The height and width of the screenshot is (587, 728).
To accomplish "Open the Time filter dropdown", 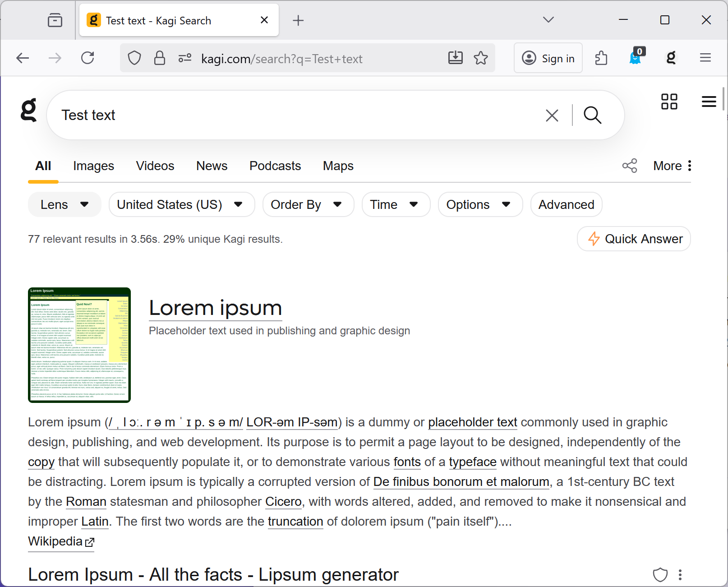I will (396, 205).
